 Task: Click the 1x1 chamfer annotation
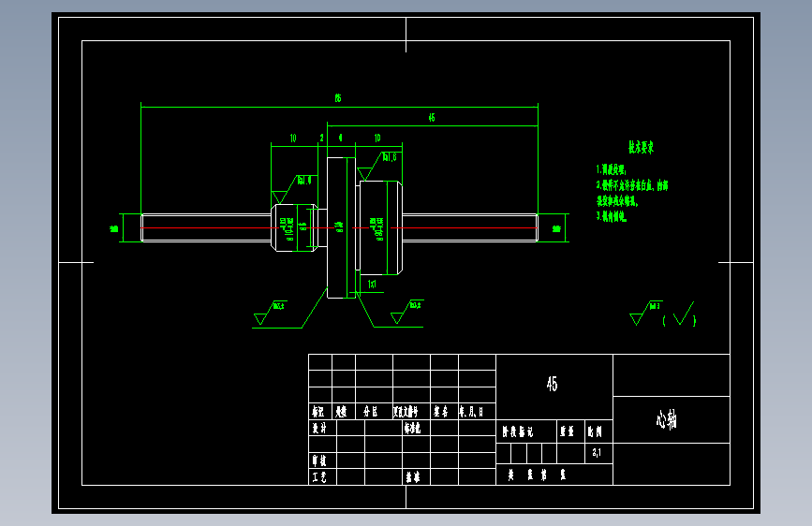point(372,285)
